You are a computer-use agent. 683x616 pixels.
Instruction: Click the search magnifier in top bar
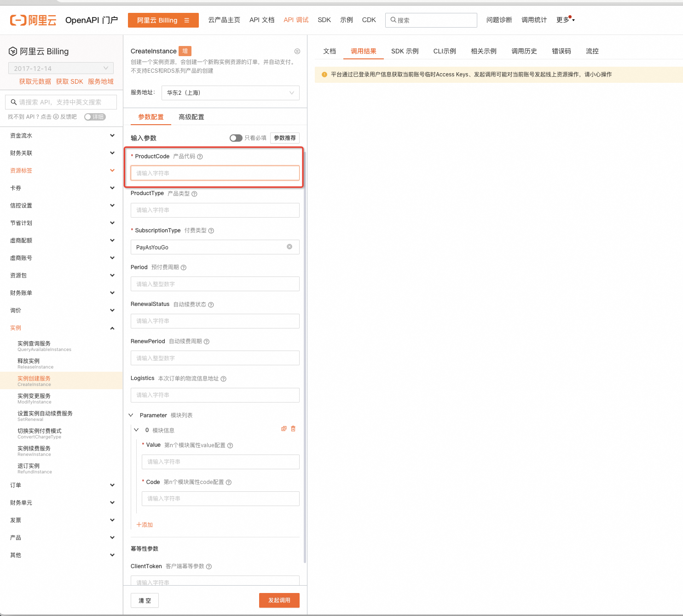pyautogui.click(x=393, y=20)
